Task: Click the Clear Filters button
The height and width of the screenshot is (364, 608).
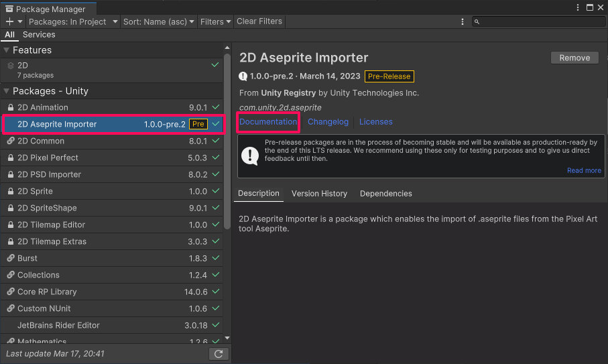Action: point(259,21)
